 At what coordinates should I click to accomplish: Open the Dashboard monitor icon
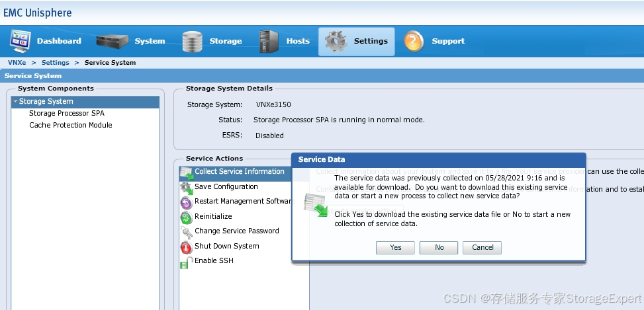(20, 41)
